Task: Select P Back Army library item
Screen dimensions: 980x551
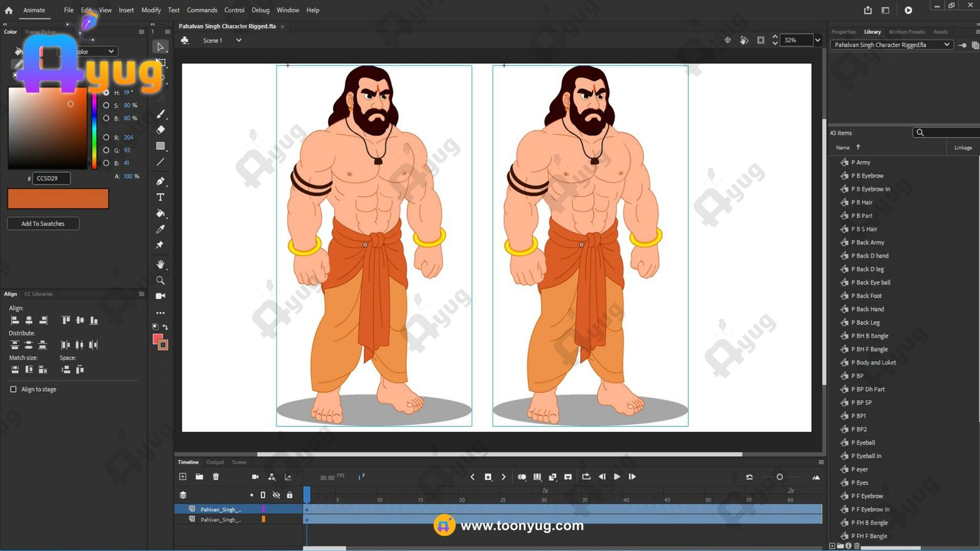Action: tap(870, 242)
